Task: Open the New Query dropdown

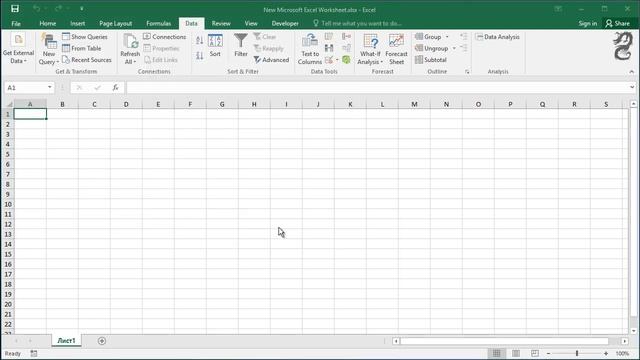Action: tap(49, 49)
